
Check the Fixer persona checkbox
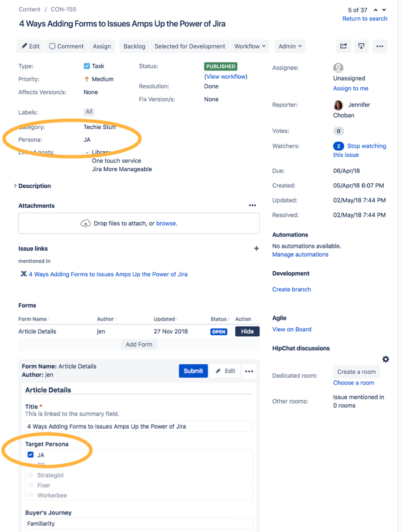[x=31, y=485]
